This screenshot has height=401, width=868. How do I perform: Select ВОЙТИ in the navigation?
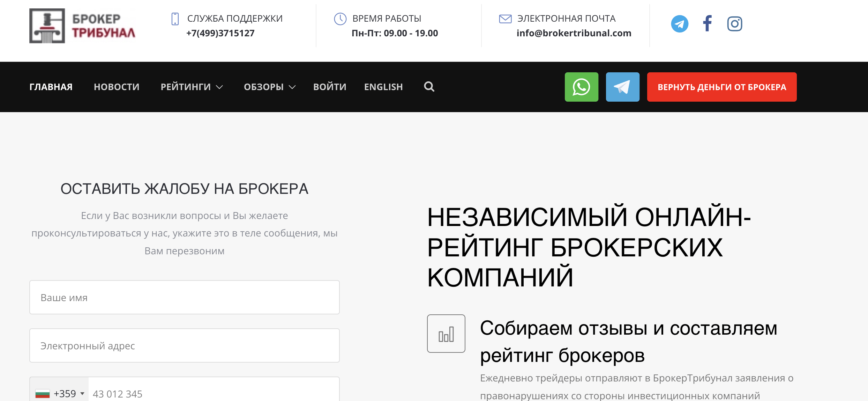point(329,87)
